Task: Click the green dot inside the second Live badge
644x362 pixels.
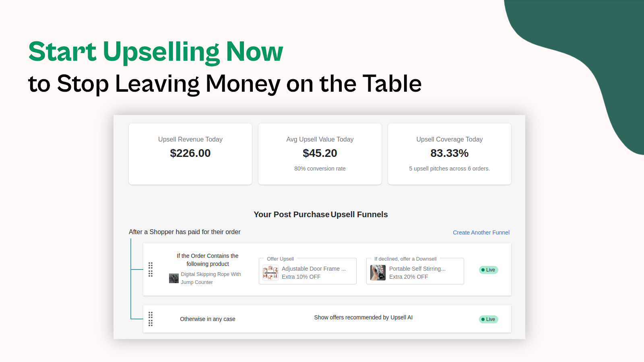Action: 484,319
